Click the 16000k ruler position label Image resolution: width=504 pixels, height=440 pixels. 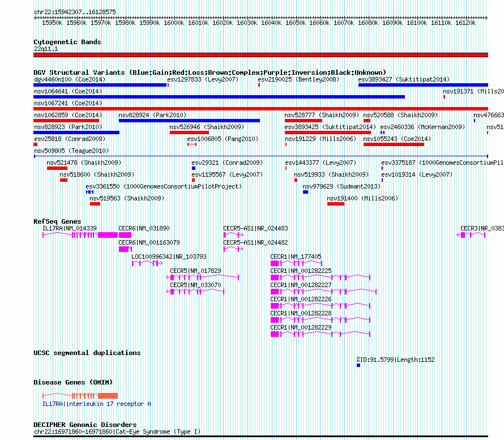coord(174,23)
